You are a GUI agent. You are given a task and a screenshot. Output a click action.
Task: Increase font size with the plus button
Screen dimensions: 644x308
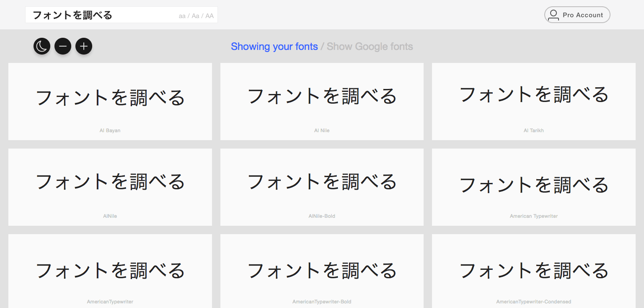pos(84,46)
